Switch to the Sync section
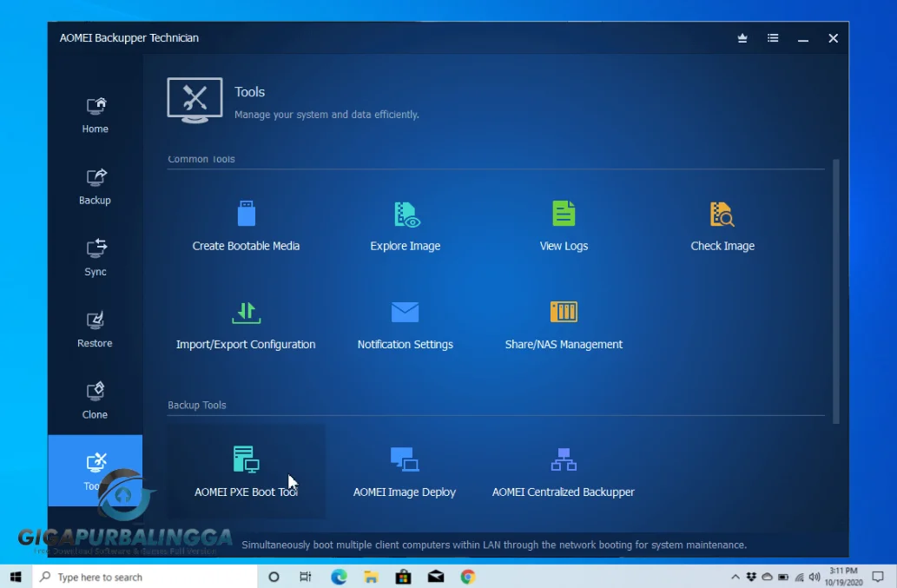Screen dimensions: 897x588 pyautogui.click(x=95, y=258)
